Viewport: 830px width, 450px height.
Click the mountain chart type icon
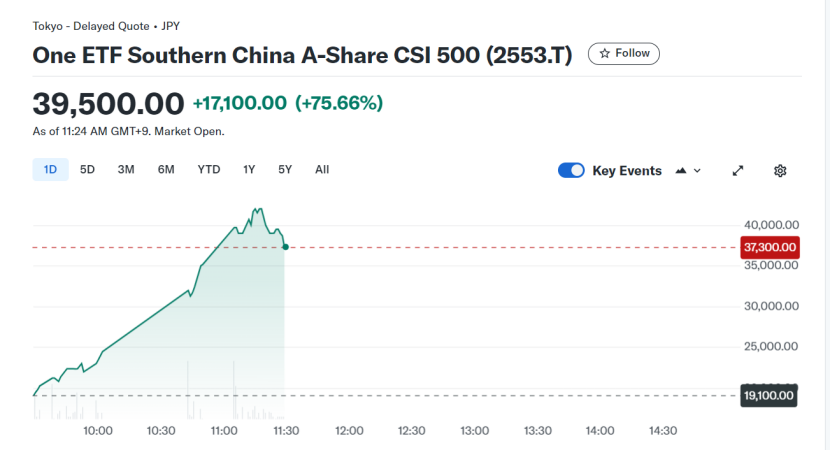click(x=681, y=171)
